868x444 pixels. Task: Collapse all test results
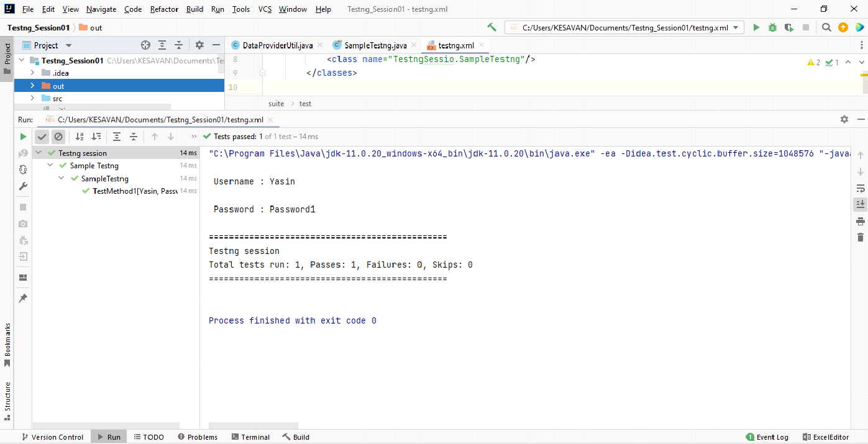click(x=133, y=137)
